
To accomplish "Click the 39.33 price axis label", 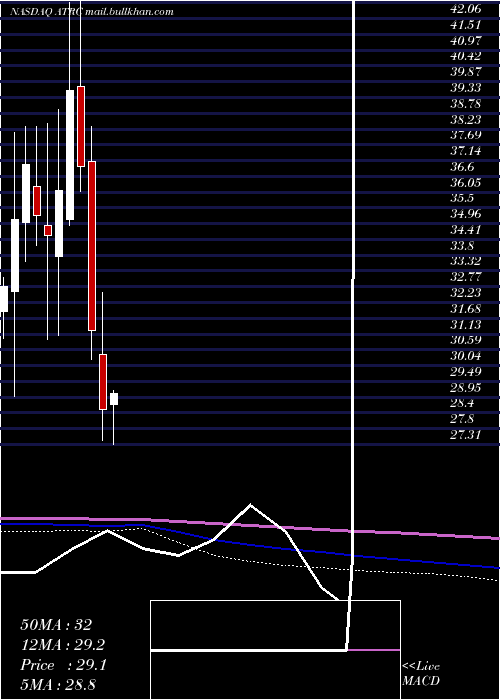I will pyautogui.click(x=466, y=88).
